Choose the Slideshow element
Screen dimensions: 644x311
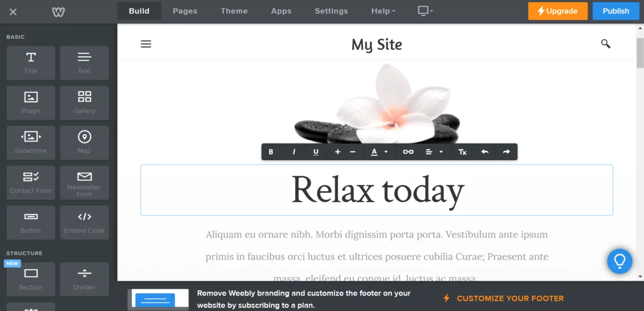pyautogui.click(x=30, y=142)
